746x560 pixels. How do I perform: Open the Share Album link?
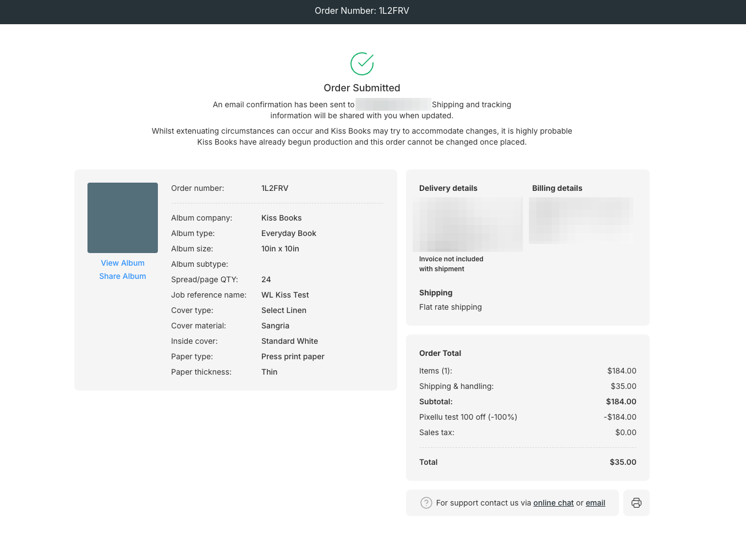click(123, 276)
